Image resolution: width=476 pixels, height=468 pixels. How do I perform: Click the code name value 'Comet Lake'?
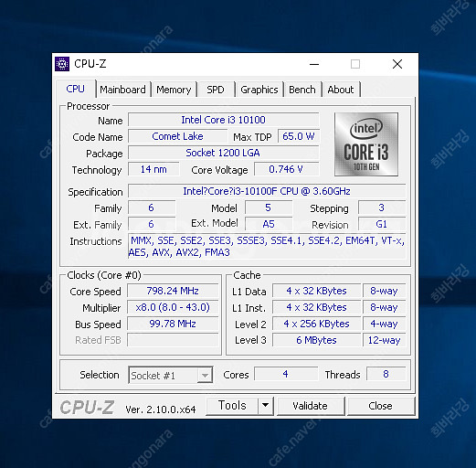tap(178, 136)
